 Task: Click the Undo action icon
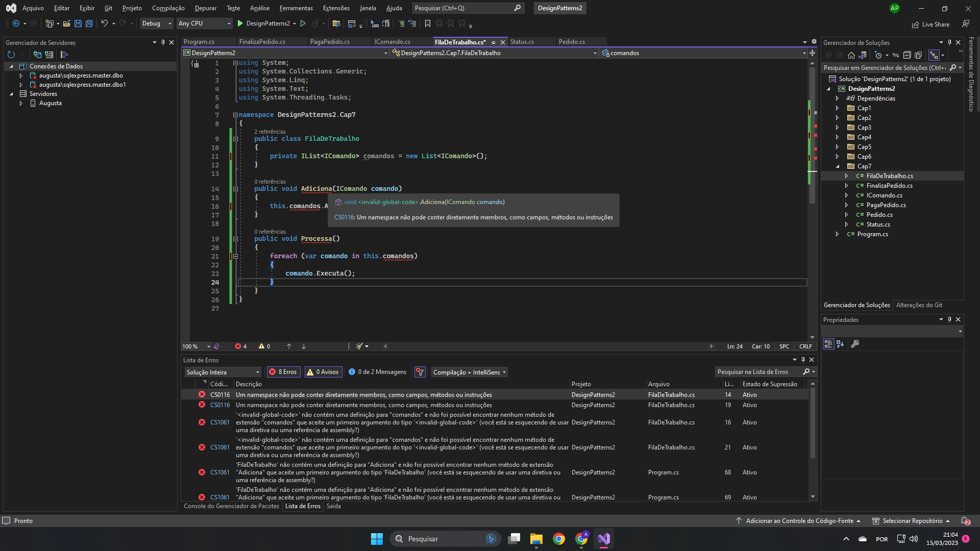[104, 23]
